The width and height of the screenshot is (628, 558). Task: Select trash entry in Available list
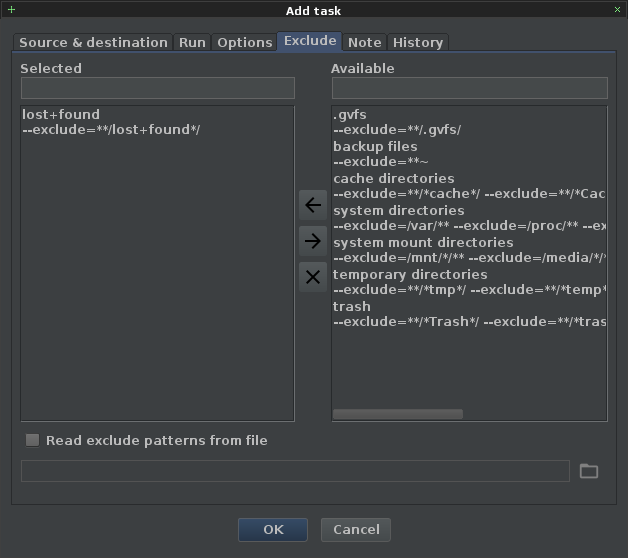pyautogui.click(x=352, y=307)
